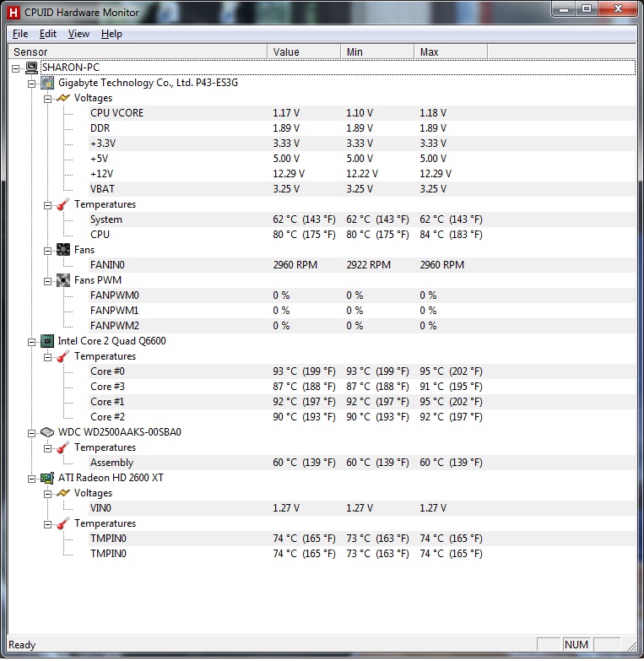This screenshot has height=661, width=644.
Task: Click the Intel Core 2 Quad processor icon
Action: [x=48, y=341]
